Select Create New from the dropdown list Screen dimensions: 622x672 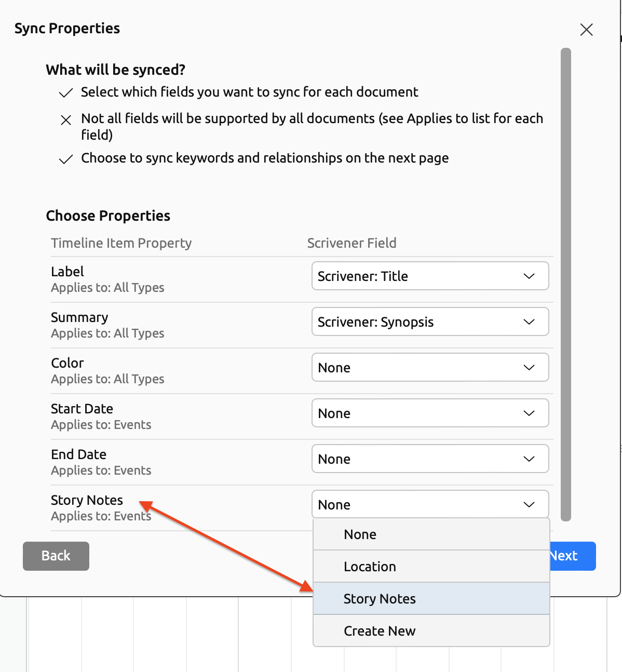pos(431,631)
